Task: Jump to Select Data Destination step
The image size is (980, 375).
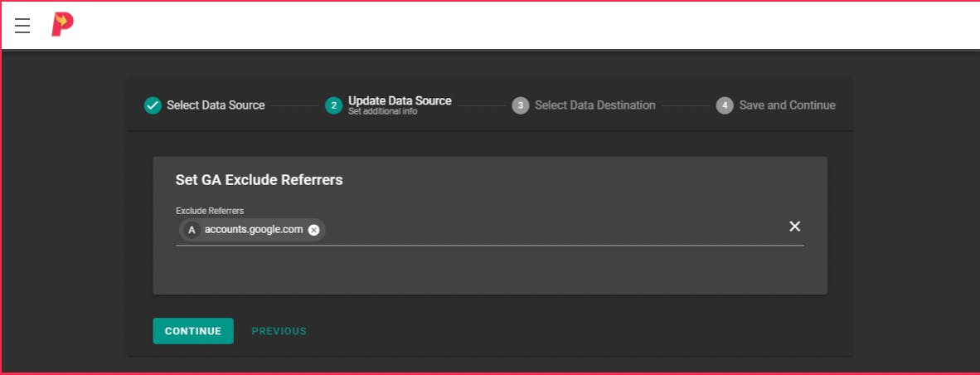Action: (x=595, y=105)
